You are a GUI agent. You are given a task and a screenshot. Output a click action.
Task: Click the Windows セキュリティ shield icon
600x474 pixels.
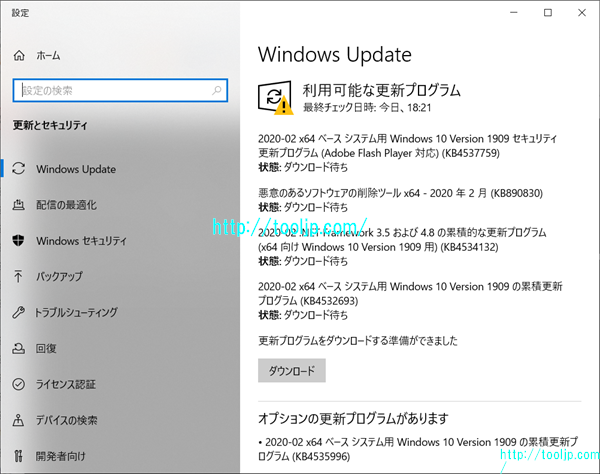(18, 241)
